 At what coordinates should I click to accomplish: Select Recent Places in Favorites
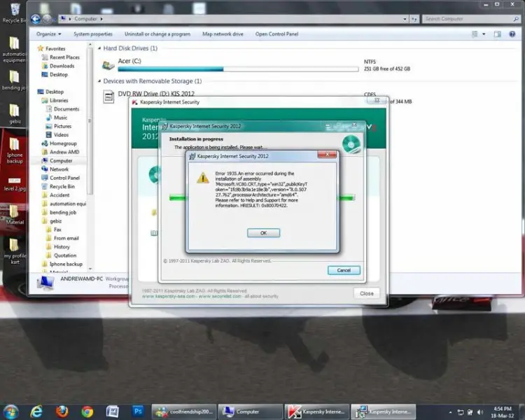coord(61,57)
